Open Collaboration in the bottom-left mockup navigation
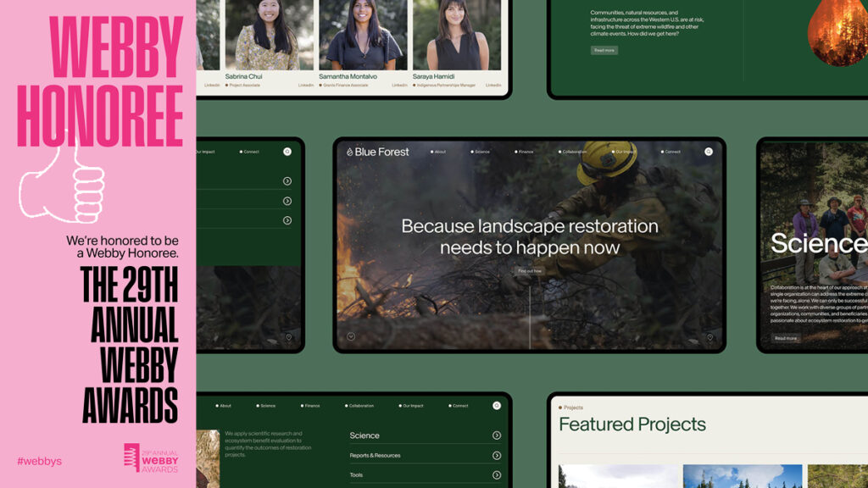Screen dimensions: 868x488 coord(359,406)
